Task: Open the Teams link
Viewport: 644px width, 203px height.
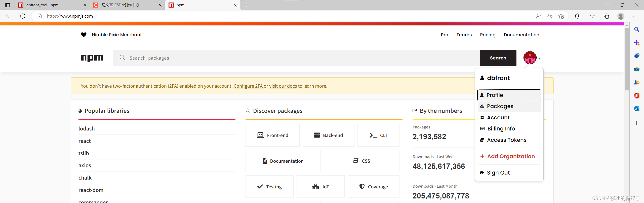Action: point(464,35)
